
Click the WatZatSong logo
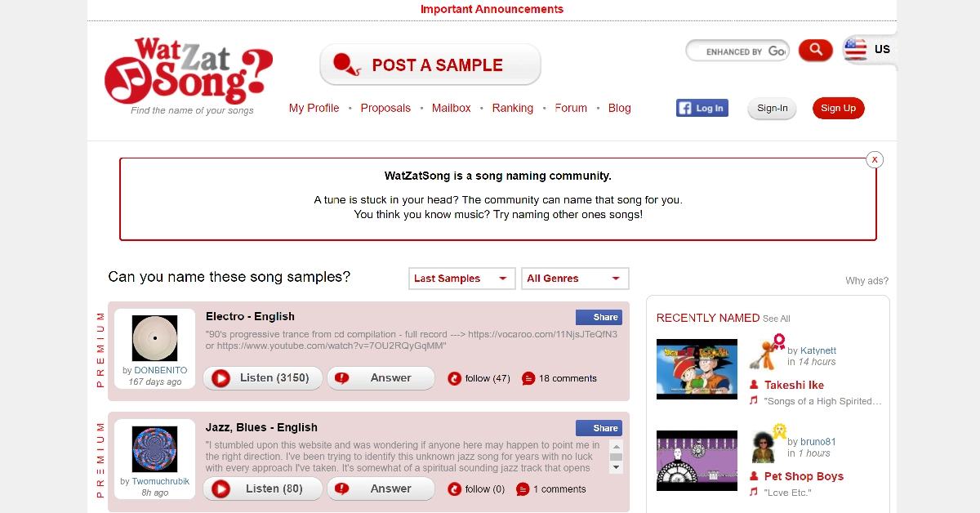(189, 71)
